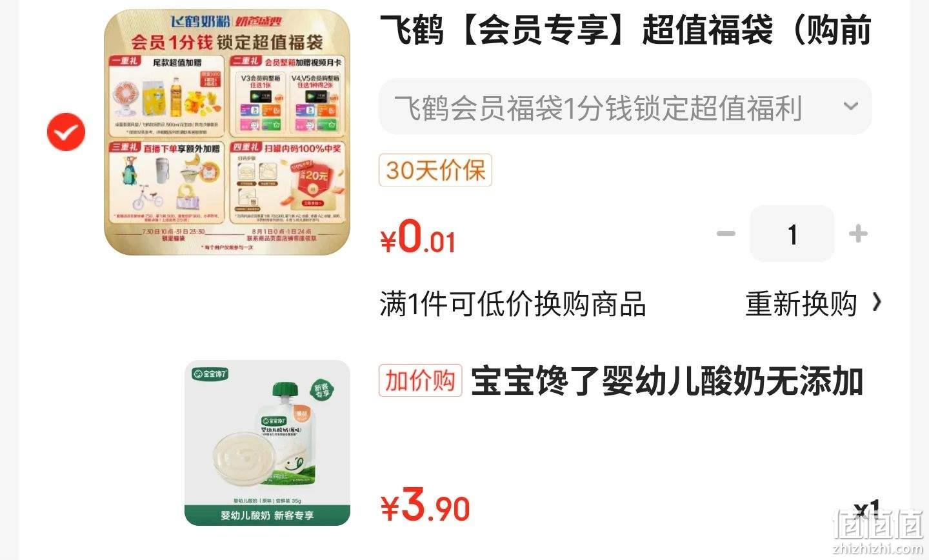Tap the 30天价保 price protection tag

pyautogui.click(x=435, y=170)
